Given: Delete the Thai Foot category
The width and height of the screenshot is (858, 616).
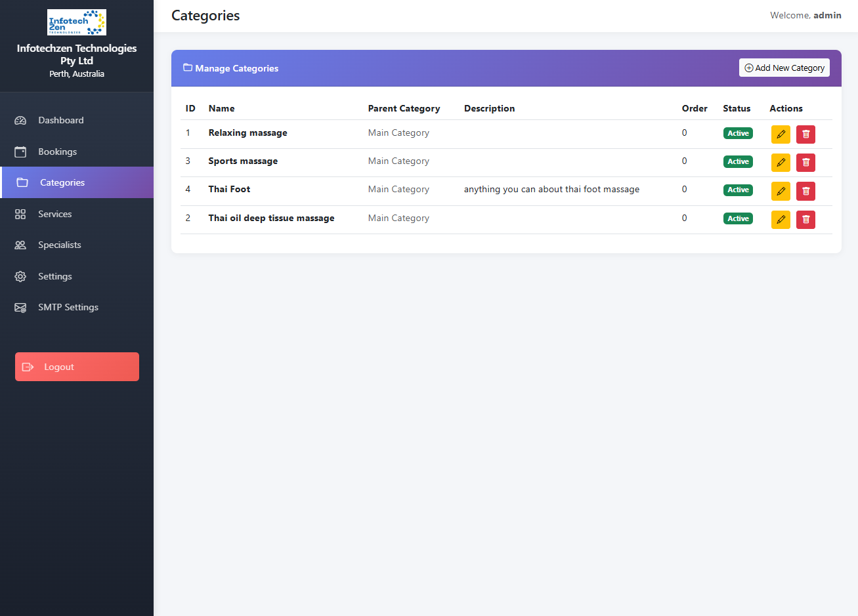Looking at the screenshot, I should 805,191.
